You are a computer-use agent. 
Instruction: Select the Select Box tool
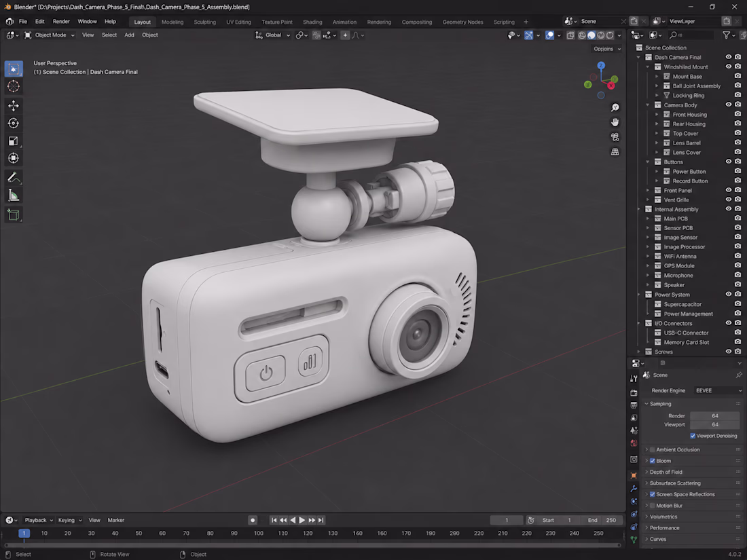click(x=14, y=69)
